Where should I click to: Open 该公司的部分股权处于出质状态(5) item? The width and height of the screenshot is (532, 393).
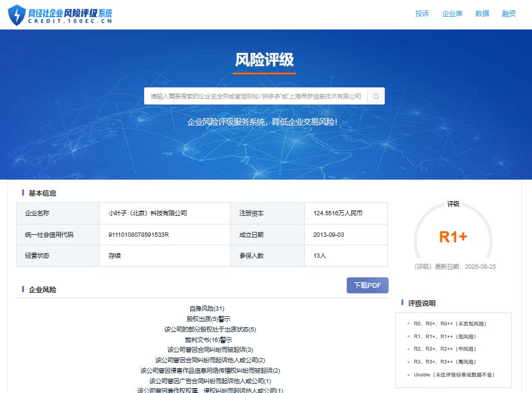point(210,329)
